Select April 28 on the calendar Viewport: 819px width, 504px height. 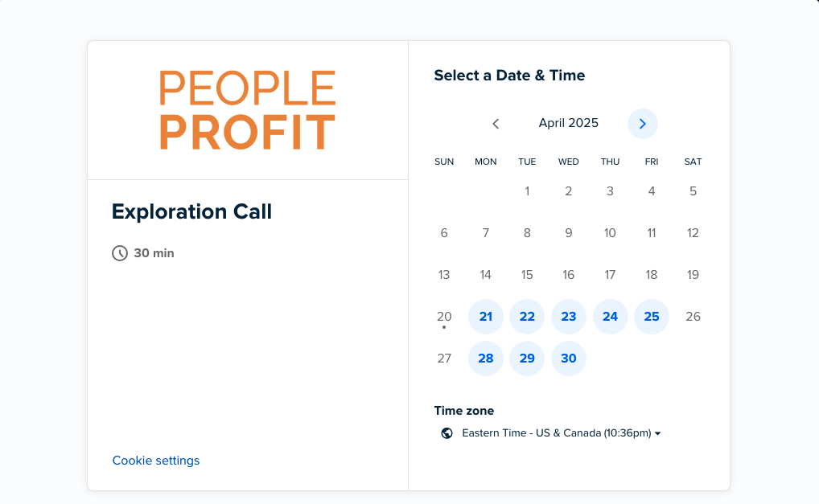point(486,359)
